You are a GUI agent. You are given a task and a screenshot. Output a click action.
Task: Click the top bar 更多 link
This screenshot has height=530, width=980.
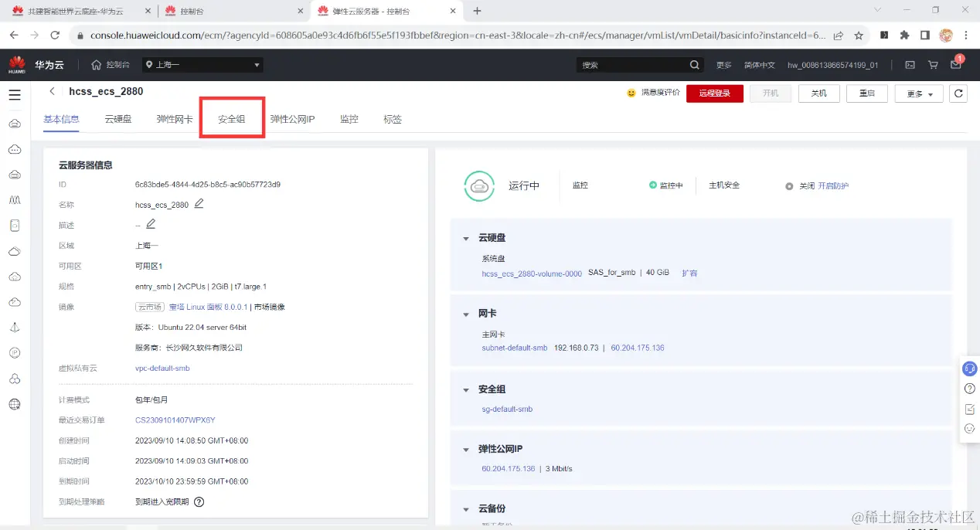[x=724, y=65]
